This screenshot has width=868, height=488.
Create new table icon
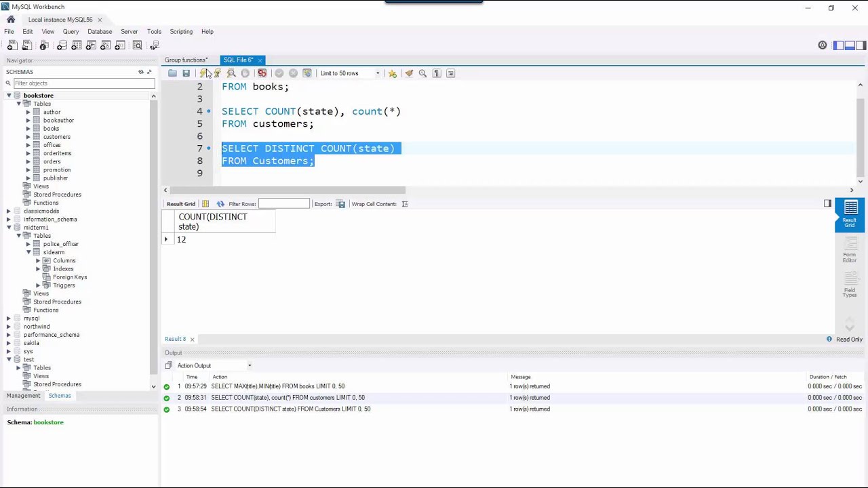coord(76,45)
